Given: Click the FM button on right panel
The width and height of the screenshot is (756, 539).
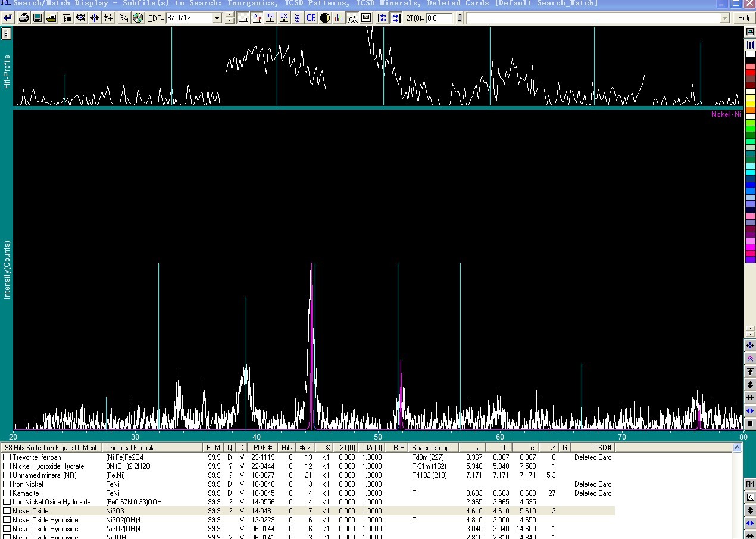Looking at the screenshot, I should [750, 484].
